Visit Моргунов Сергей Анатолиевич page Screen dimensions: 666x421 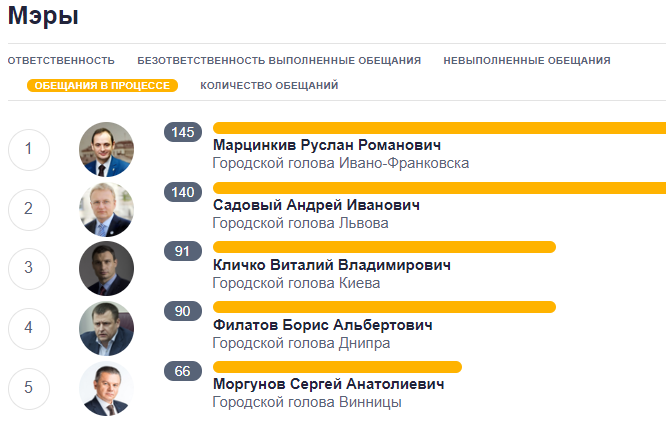tap(328, 384)
